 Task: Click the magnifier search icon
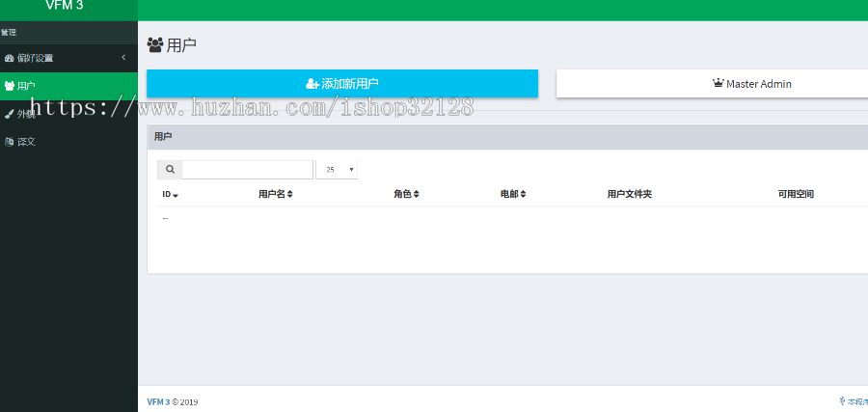[170, 170]
